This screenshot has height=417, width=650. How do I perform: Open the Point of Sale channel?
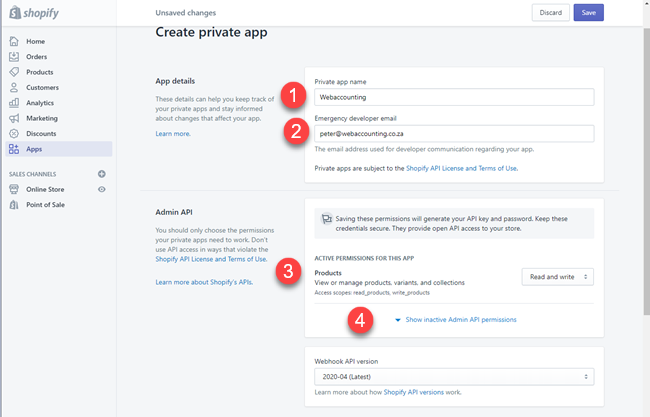coord(46,204)
